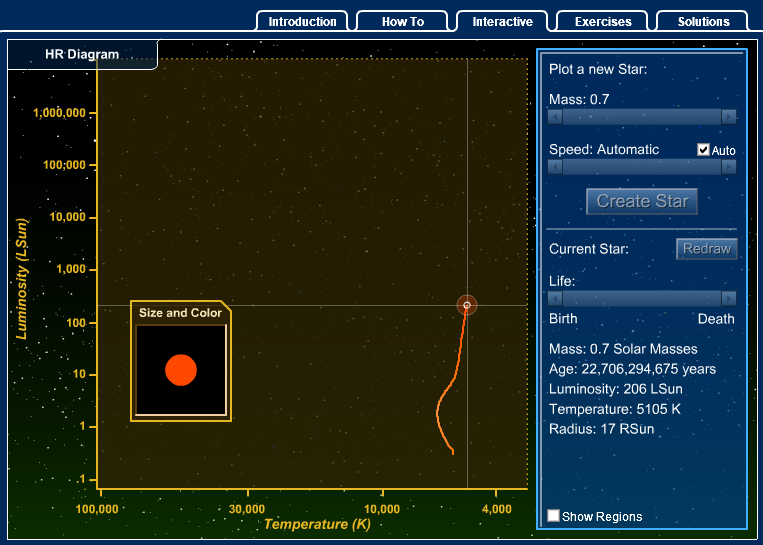Screen dimensions: 763x545
Task: Decrease Speed with slider left arrow
Action: (x=555, y=167)
